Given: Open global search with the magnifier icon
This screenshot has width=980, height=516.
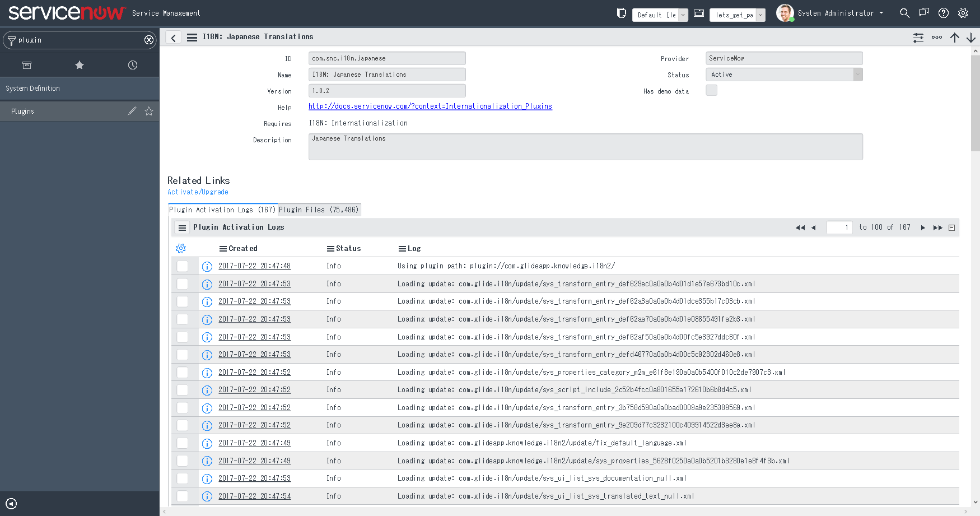Looking at the screenshot, I should 905,12.
